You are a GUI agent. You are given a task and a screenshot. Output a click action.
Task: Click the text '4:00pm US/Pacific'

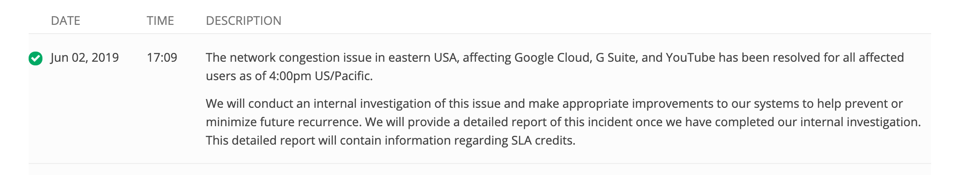[x=320, y=76]
